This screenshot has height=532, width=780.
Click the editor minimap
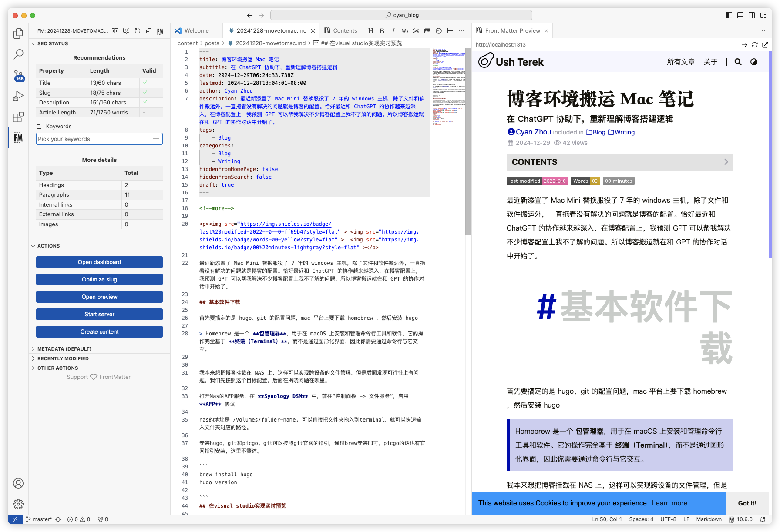coord(449,87)
